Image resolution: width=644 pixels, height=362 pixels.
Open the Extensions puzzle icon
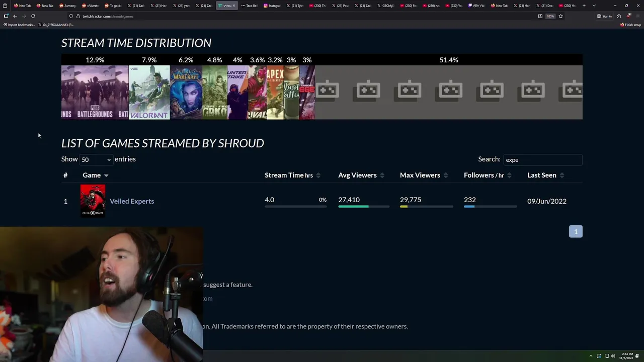pos(619,16)
